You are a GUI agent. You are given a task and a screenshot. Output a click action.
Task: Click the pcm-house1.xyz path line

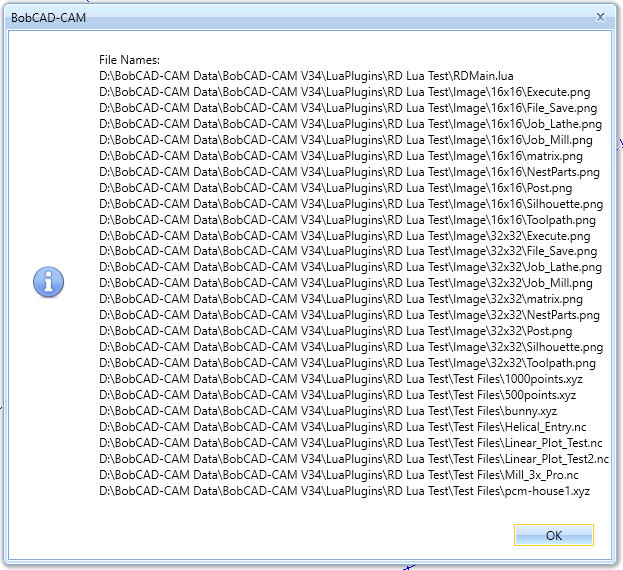pyautogui.click(x=345, y=491)
